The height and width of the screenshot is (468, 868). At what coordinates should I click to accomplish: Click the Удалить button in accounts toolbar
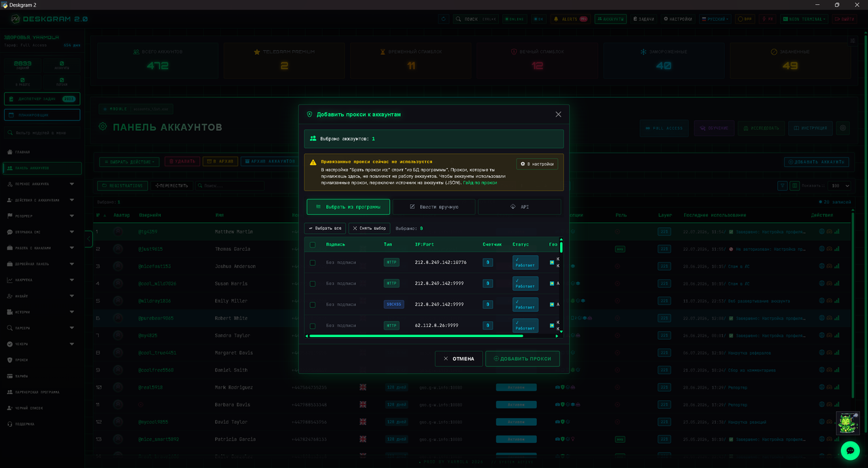182,161
